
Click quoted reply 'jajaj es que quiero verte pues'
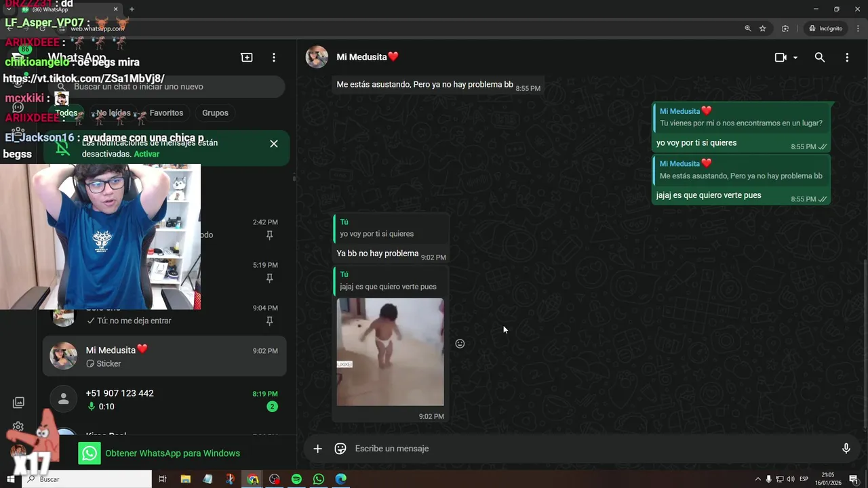pyautogui.click(x=391, y=281)
